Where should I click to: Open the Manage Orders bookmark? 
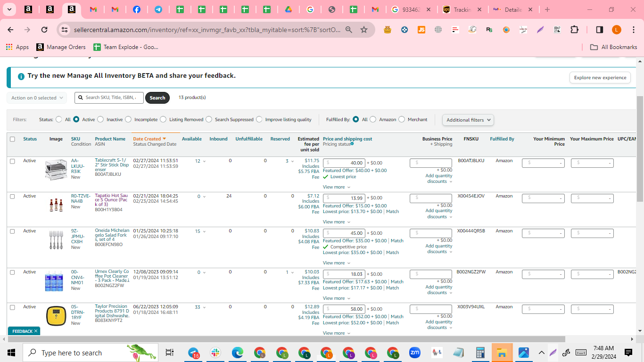click(61, 47)
